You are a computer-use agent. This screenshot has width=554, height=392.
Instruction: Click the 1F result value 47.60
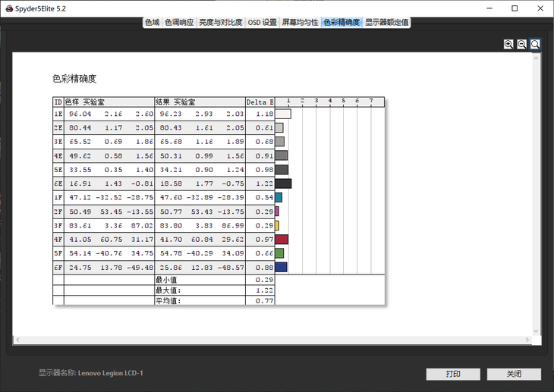pyautogui.click(x=171, y=197)
